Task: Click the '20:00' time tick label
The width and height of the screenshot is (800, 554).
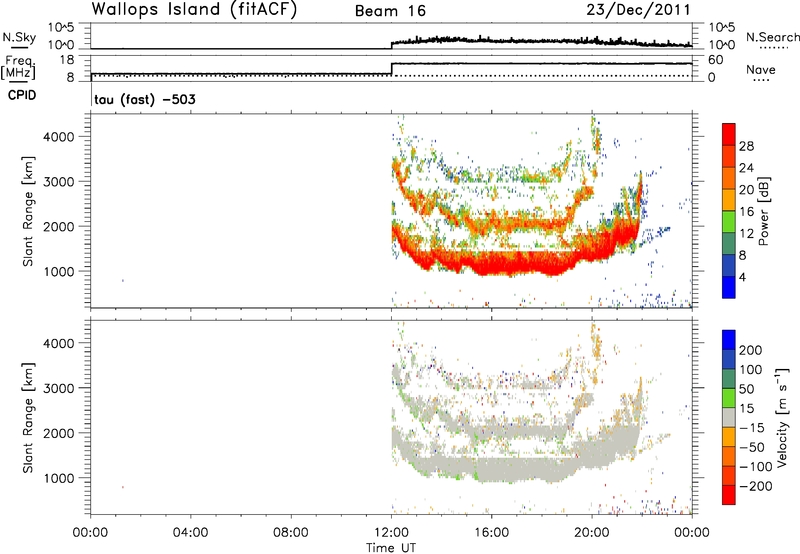Action: (x=592, y=533)
